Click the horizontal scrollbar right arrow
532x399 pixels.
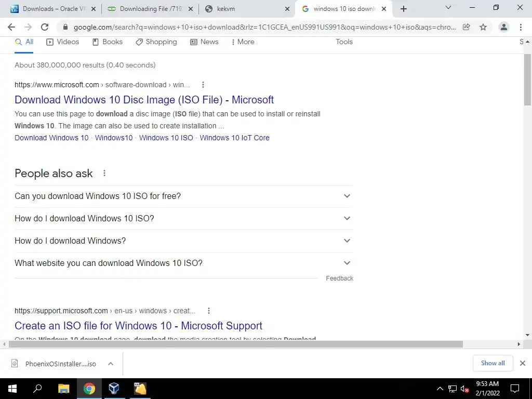coord(519,344)
